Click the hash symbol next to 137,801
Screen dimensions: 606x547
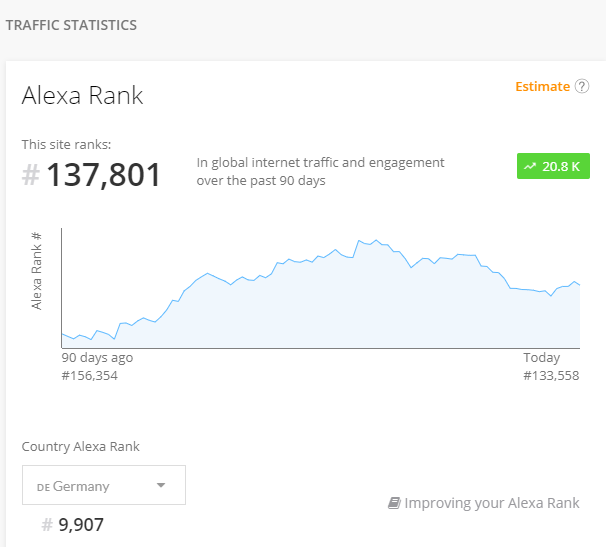[31, 175]
